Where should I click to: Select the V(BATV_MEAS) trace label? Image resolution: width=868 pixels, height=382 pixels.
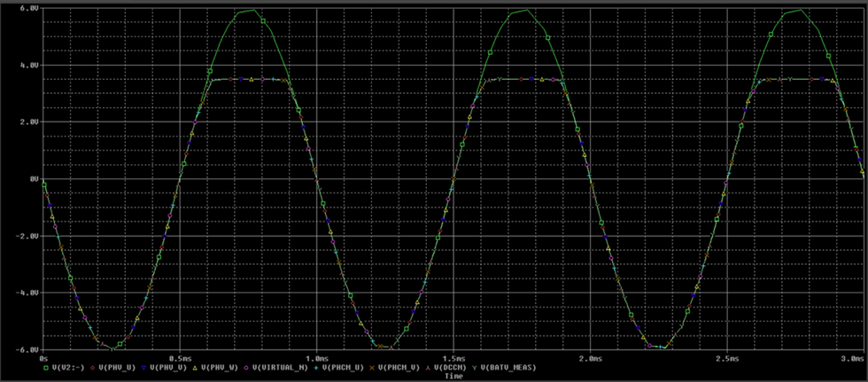point(508,366)
